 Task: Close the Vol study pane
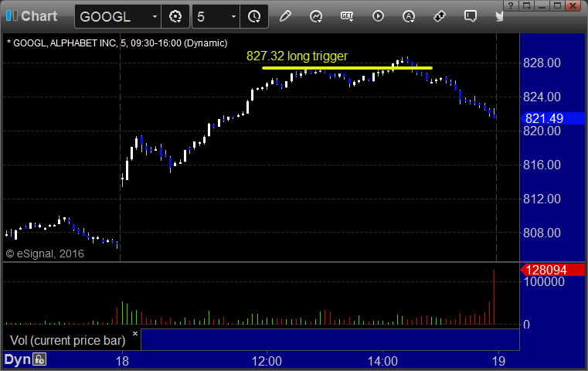click(x=135, y=333)
